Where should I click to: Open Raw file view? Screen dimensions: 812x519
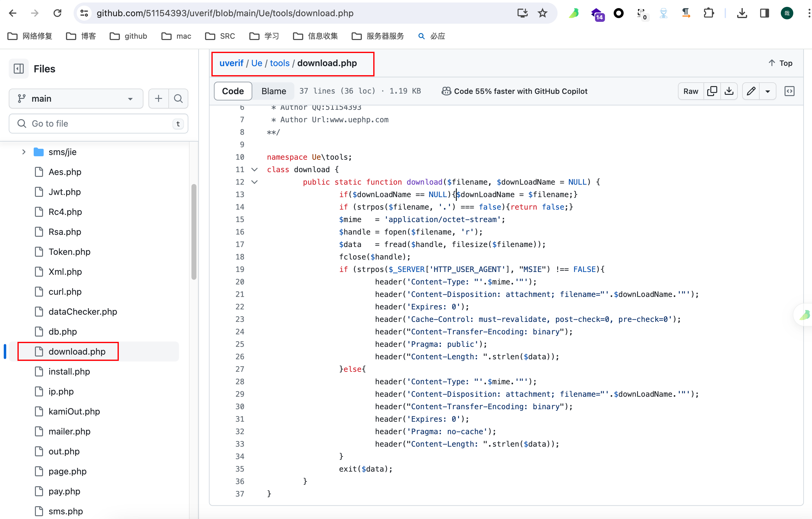point(690,91)
